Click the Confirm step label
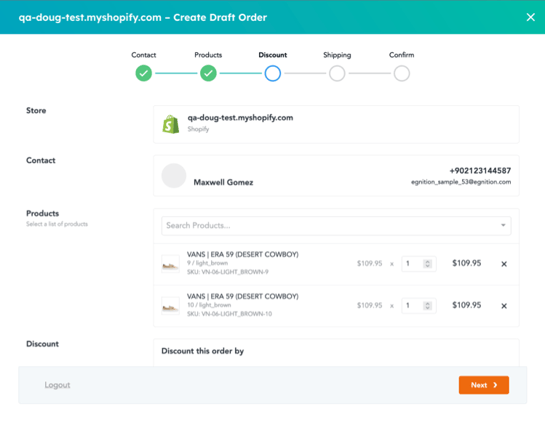 [401, 55]
